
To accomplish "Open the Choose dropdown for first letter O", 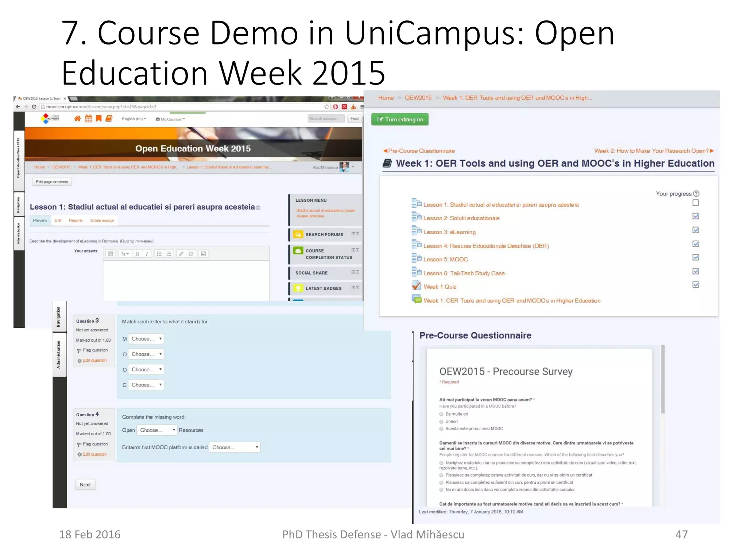I will click(146, 354).
